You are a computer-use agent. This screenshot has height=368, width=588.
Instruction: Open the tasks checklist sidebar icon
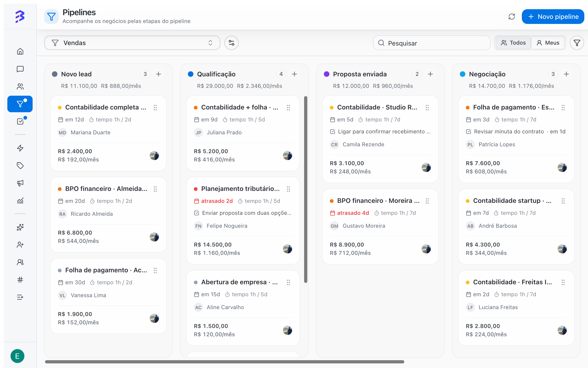coord(20,121)
